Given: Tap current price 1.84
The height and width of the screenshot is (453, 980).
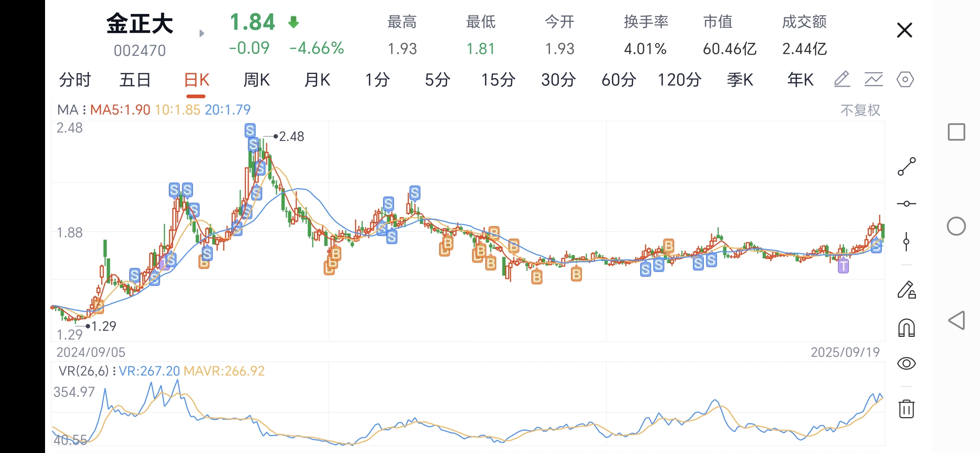Looking at the screenshot, I should point(252,22).
